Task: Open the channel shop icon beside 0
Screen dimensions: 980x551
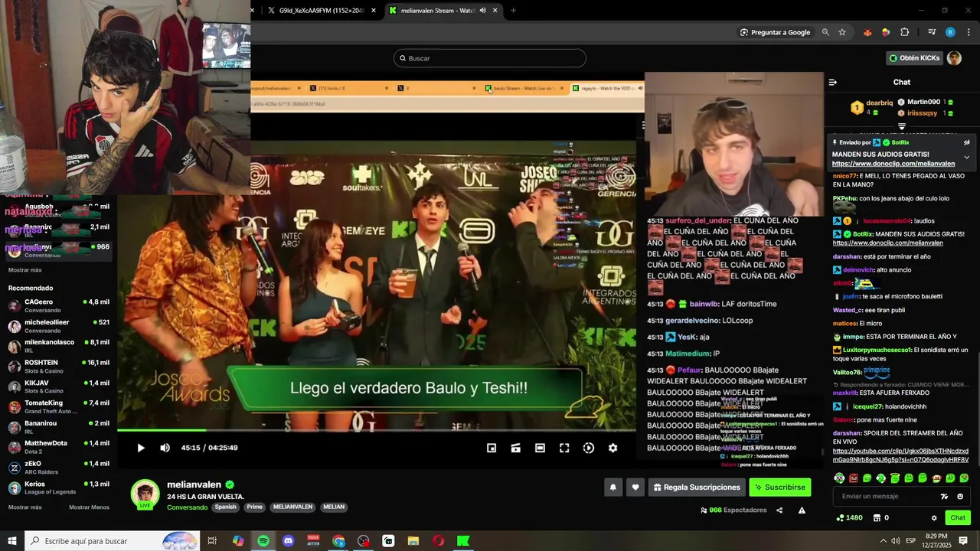Action: click(876, 518)
